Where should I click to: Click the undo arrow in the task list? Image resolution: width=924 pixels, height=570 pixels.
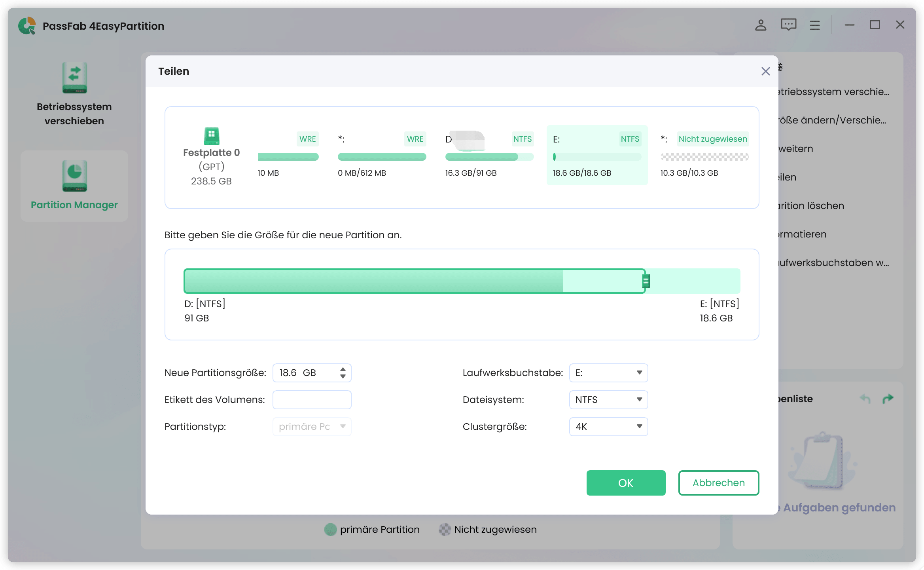tap(865, 399)
